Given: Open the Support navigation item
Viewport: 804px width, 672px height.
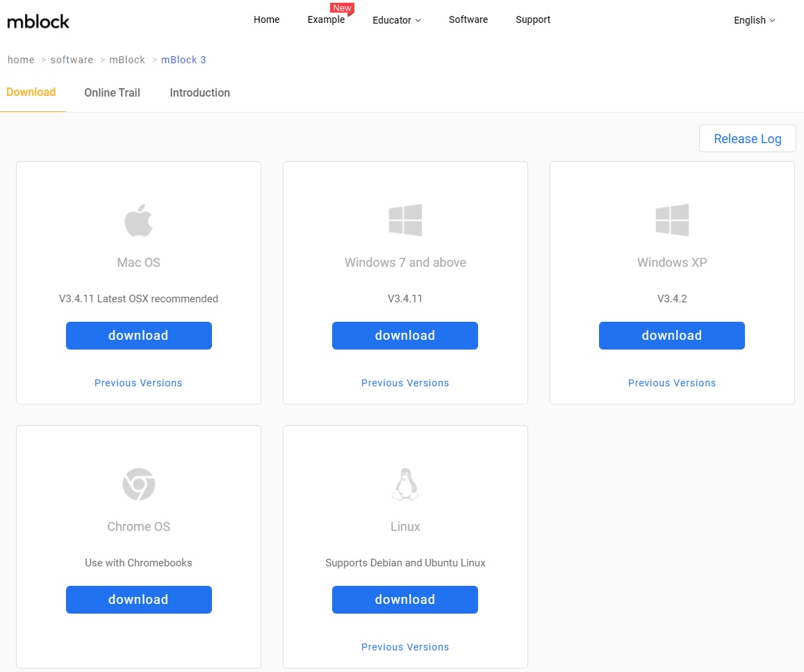Looking at the screenshot, I should coord(533,19).
